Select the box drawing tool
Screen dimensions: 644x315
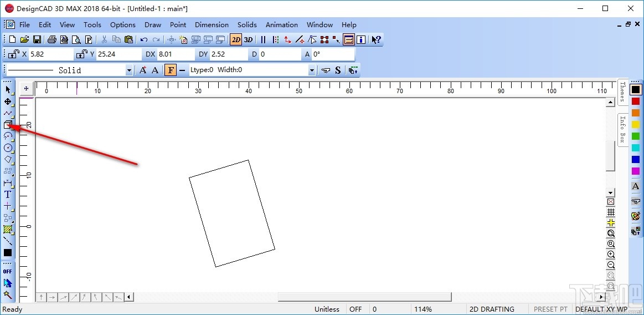[x=8, y=124]
